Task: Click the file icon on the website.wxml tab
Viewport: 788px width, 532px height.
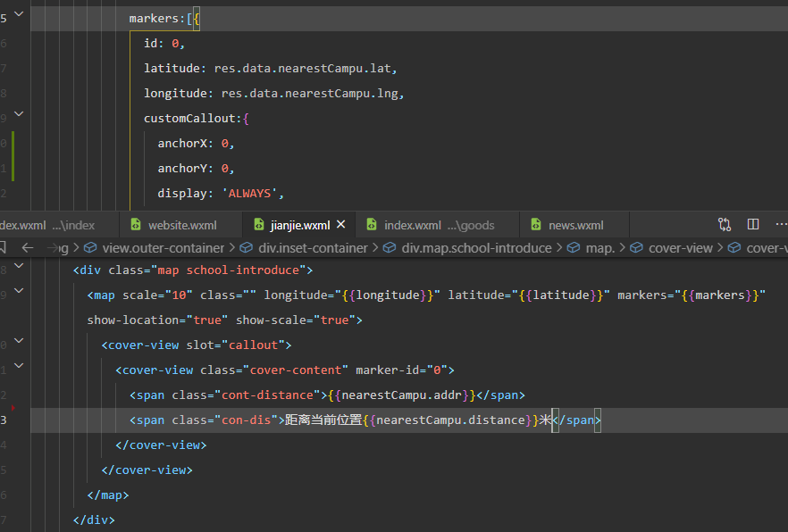Action: point(136,224)
